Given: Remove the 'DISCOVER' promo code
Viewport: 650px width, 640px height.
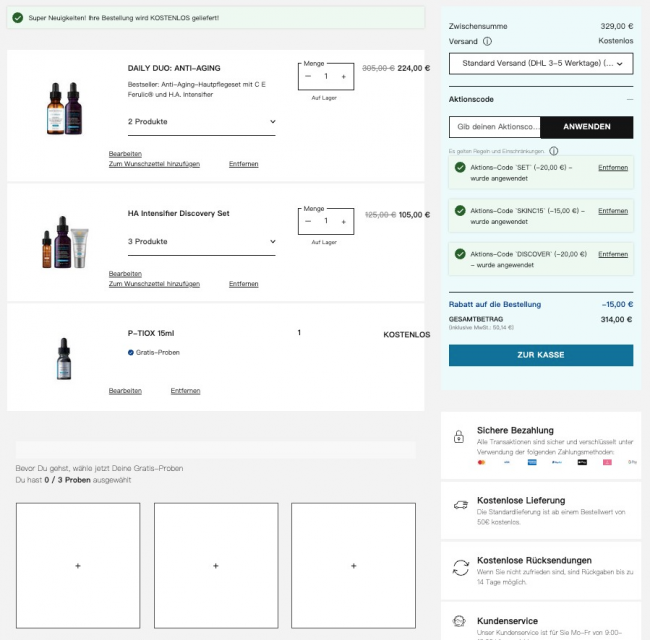Looking at the screenshot, I should 613,254.
